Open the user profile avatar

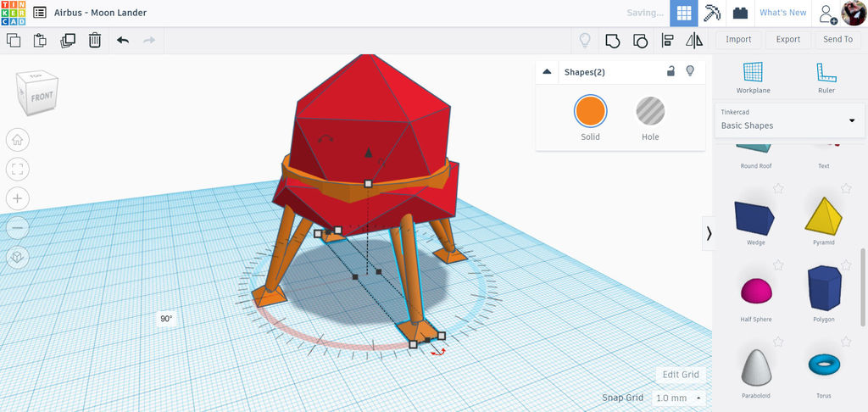coord(853,13)
